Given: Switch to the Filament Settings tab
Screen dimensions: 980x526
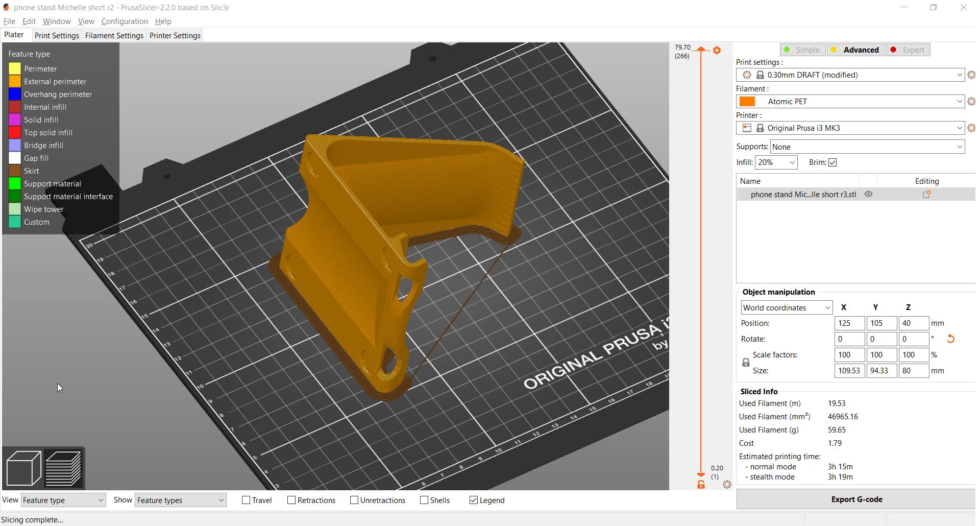Looking at the screenshot, I should 114,36.
